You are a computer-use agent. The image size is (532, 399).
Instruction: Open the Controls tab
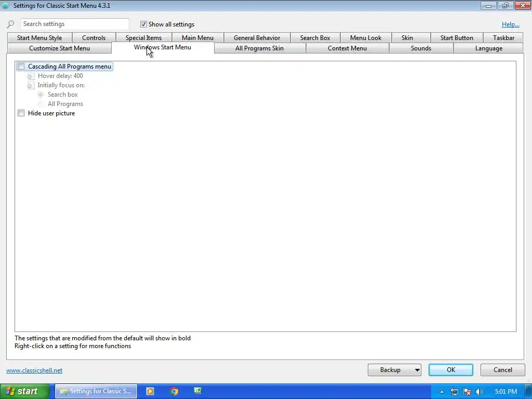[x=94, y=37]
